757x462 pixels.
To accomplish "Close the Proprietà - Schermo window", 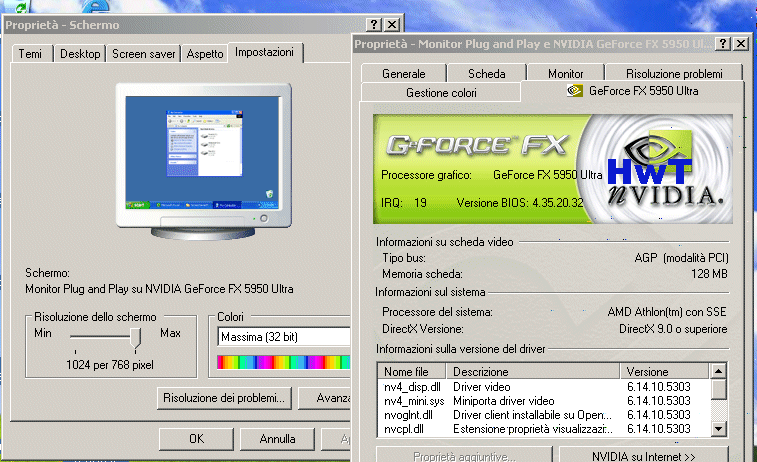I will pos(393,25).
